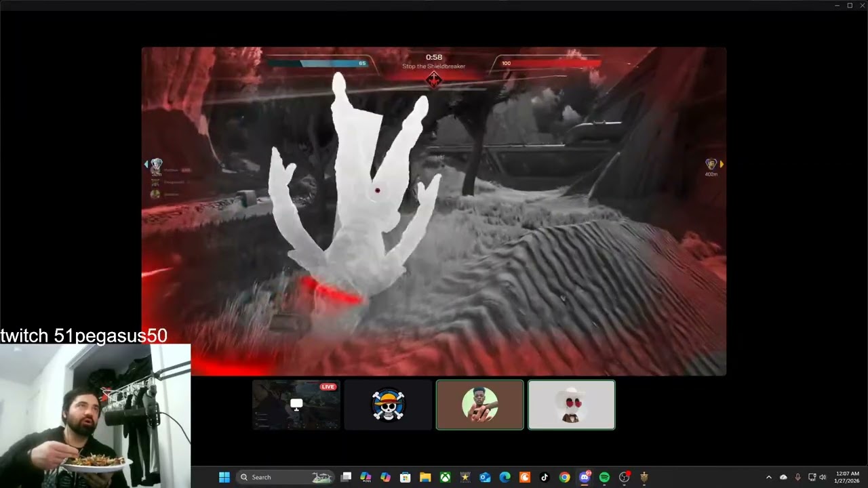The width and height of the screenshot is (868, 488).
Task: Launch the Xbox app from taskbar
Action: 445,477
